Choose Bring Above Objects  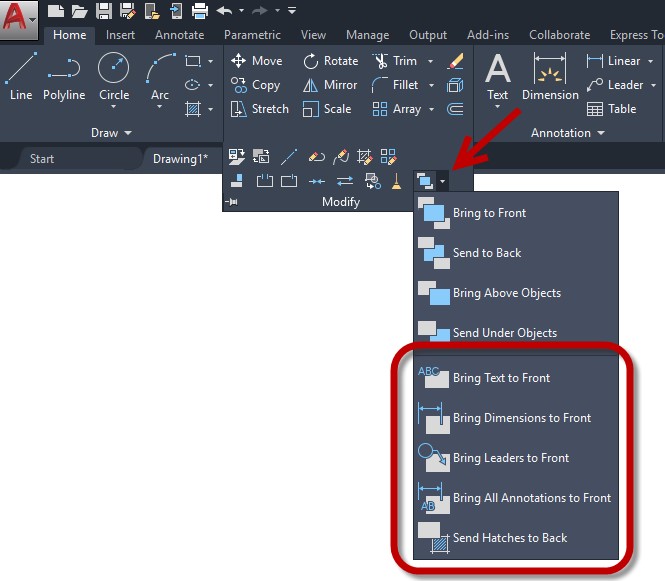(x=516, y=293)
